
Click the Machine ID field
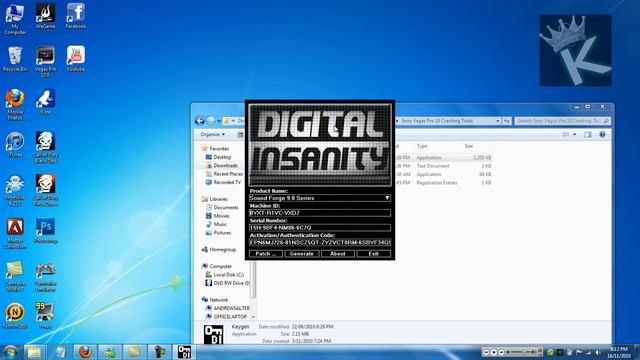coord(320,213)
